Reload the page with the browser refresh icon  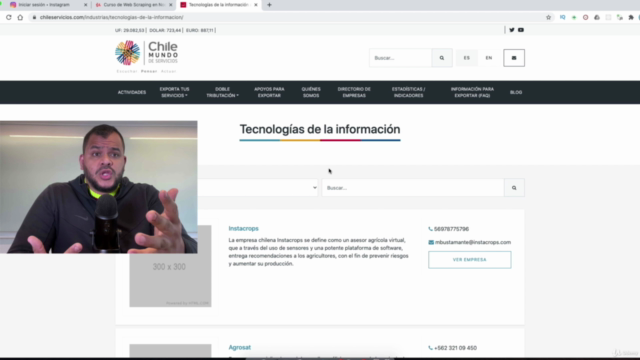pyautogui.click(x=9, y=17)
